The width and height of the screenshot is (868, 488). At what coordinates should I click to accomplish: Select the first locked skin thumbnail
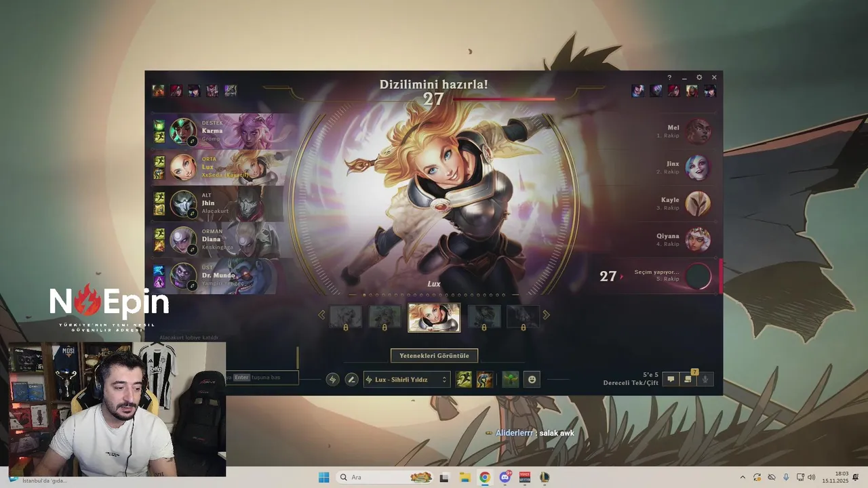(345, 317)
